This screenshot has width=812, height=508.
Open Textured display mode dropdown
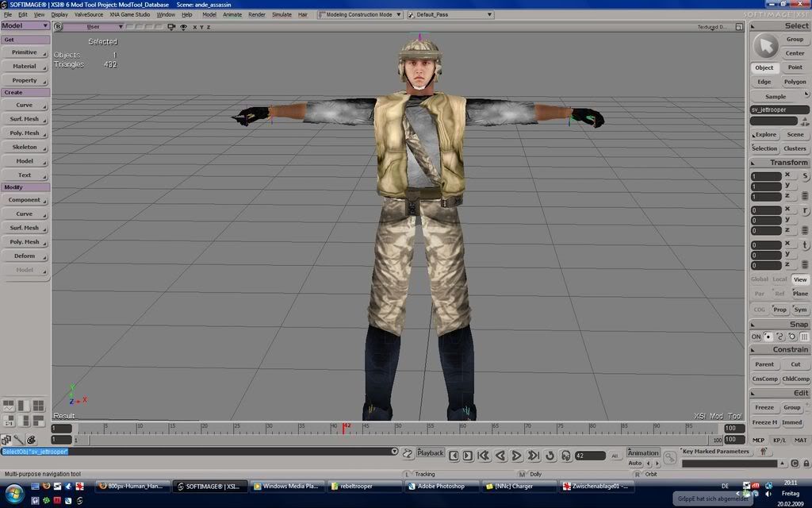[712, 27]
